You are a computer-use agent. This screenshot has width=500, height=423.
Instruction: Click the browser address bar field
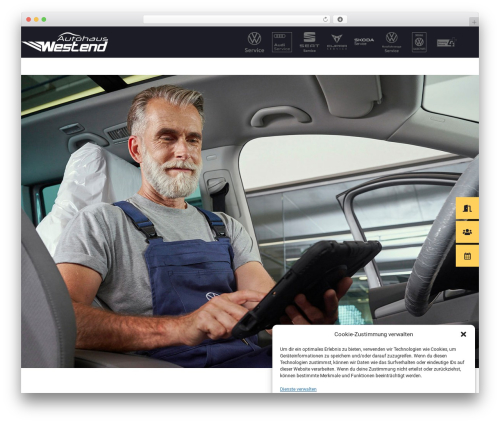[x=237, y=19]
